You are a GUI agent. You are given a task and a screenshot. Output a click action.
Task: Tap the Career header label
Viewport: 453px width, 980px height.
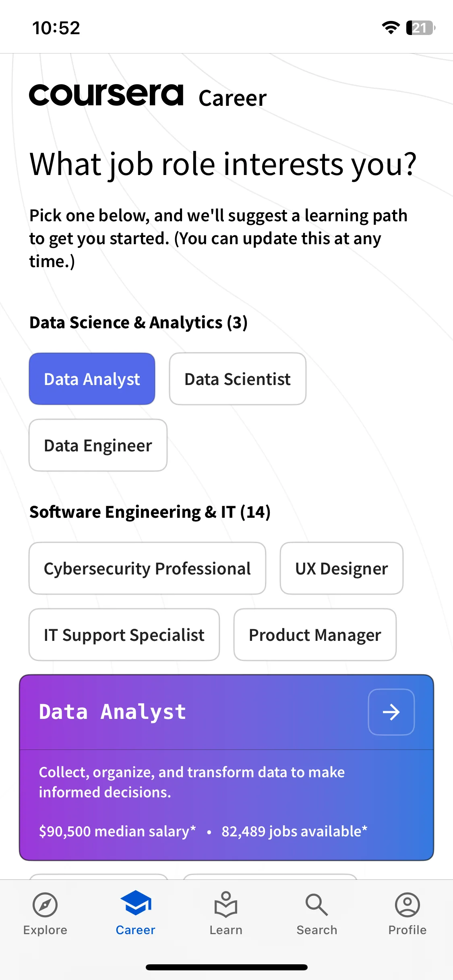point(232,98)
